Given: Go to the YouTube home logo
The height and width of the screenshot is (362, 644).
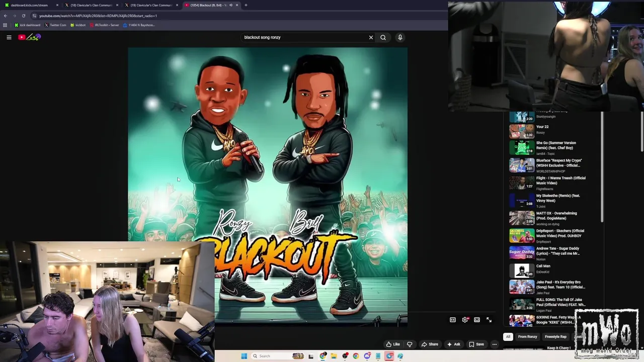Looking at the screenshot, I should point(29,37).
